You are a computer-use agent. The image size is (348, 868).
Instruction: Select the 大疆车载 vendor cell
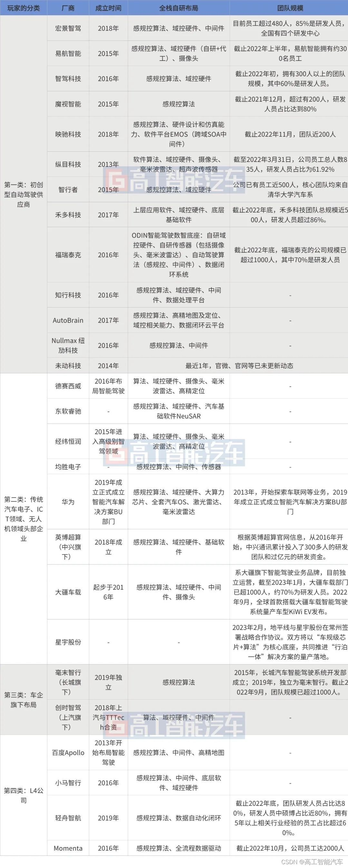68,592
